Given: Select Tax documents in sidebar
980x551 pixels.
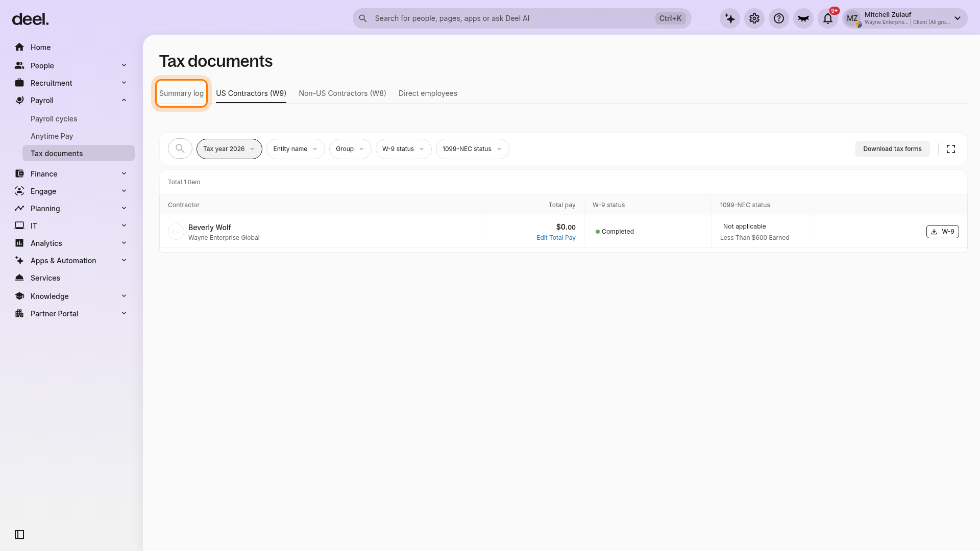Looking at the screenshot, I should [79, 153].
